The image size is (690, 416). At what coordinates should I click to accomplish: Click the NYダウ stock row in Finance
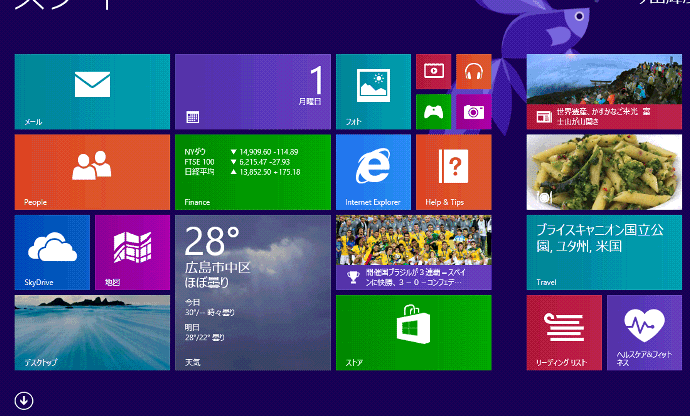coord(241,152)
